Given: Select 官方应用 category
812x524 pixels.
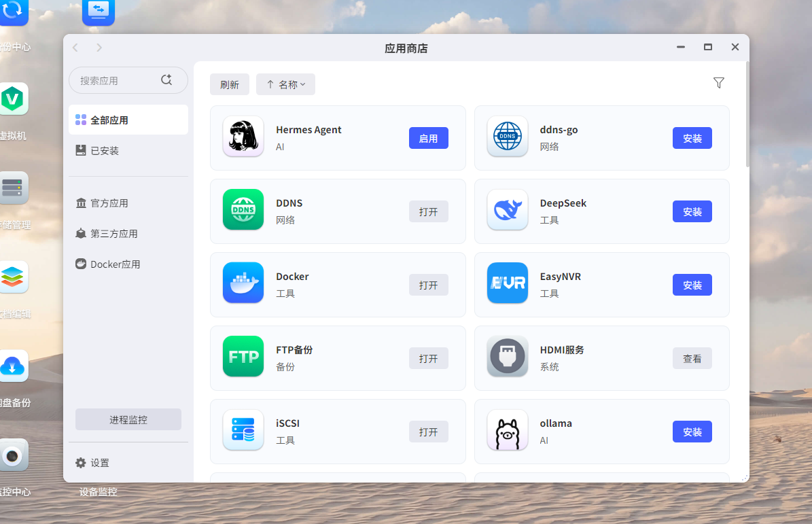Looking at the screenshot, I should tap(128, 203).
